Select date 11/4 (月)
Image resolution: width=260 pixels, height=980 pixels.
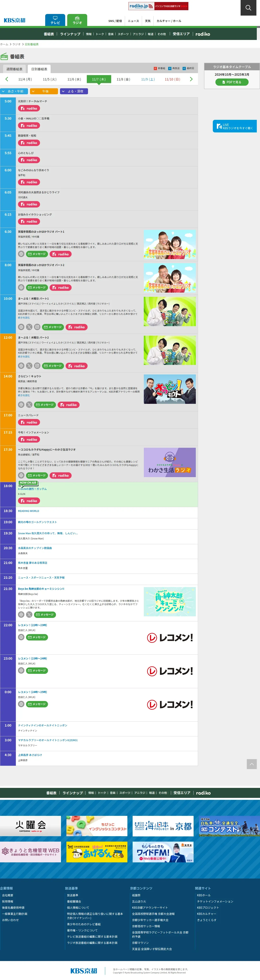click(25, 79)
